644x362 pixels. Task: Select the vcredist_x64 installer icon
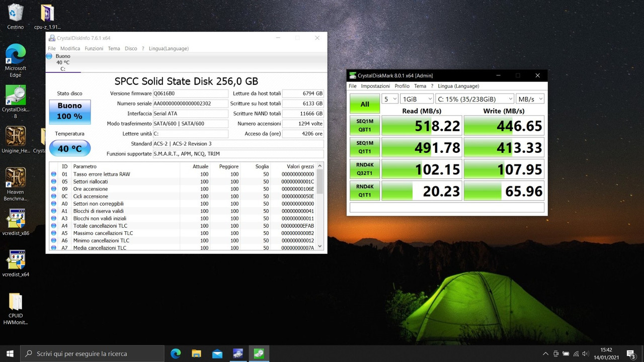click(x=16, y=263)
